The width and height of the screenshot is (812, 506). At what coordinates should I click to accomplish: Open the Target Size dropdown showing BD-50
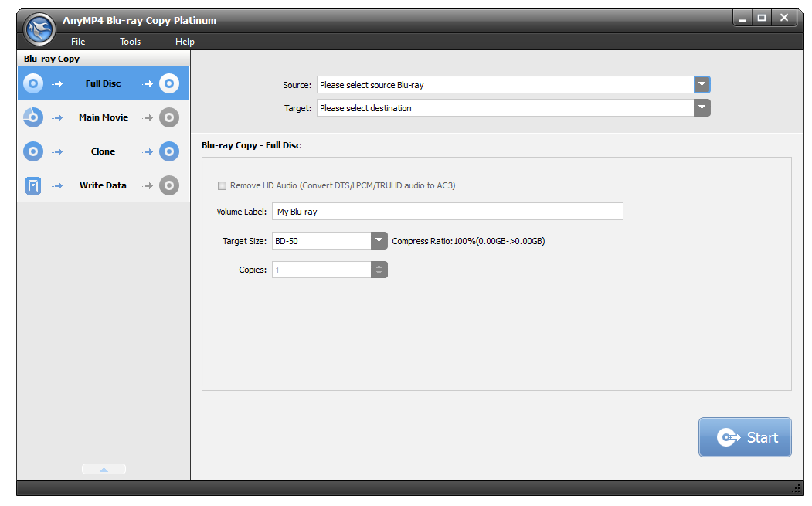(x=379, y=240)
